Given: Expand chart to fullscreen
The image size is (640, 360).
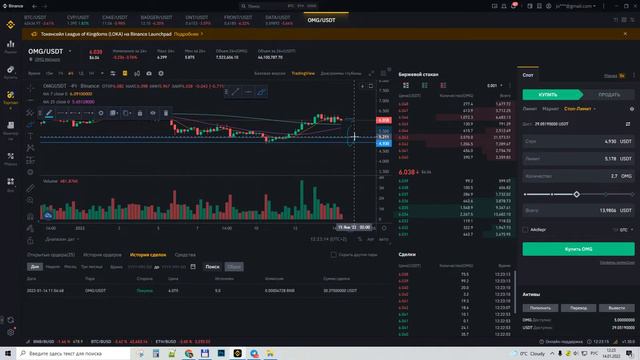Looking at the screenshot, I should click(x=371, y=73).
